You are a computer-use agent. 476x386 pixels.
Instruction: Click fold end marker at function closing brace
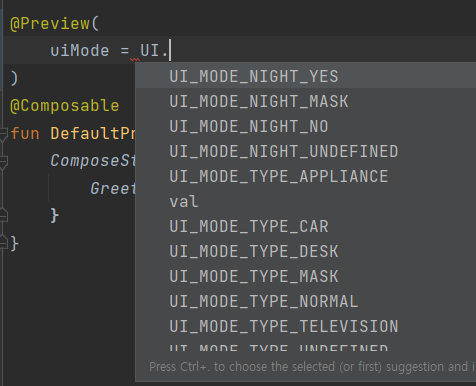3,243
